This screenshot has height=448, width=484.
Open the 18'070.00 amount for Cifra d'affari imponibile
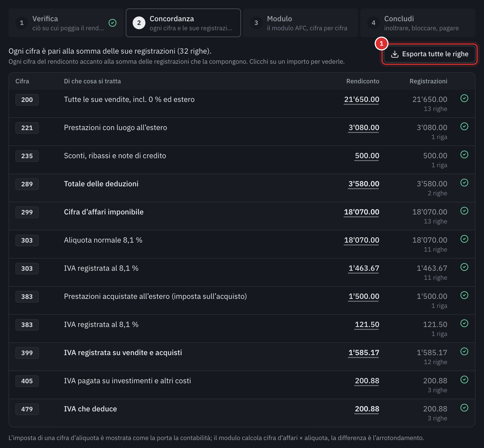pyautogui.click(x=361, y=212)
